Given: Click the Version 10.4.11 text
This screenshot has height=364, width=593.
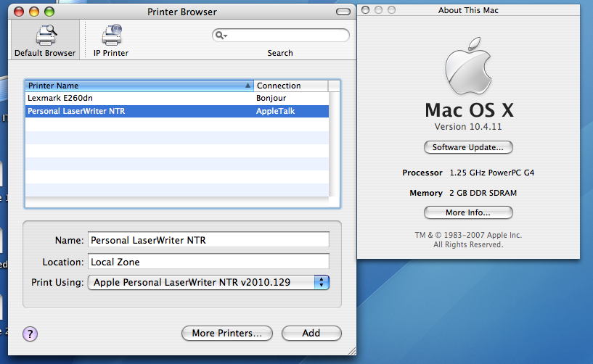Looking at the screenshot, I should coord(468,127).
